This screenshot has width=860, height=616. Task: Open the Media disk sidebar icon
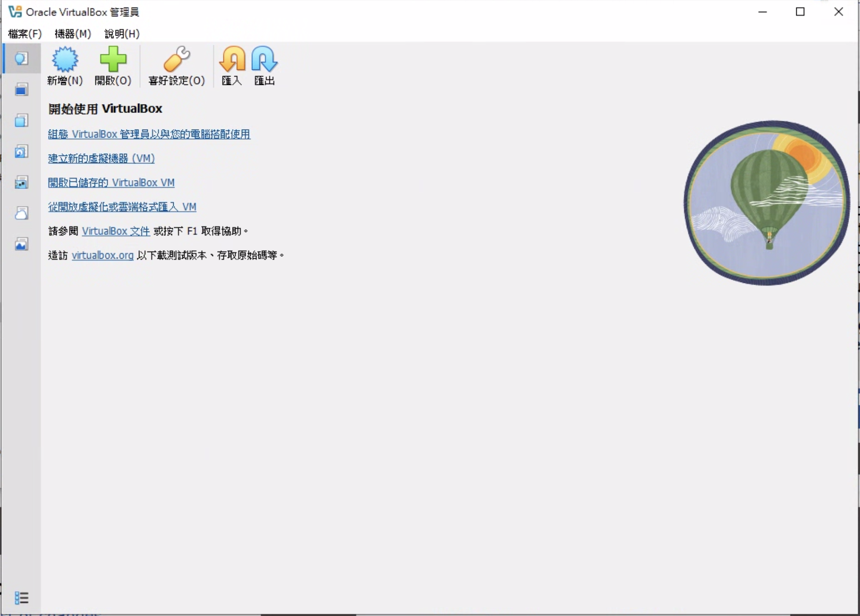(21, 152)
